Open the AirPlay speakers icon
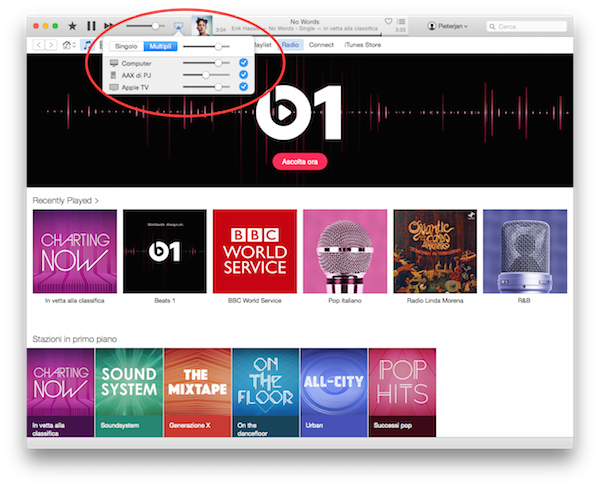600x487 pixels. (x=178, y=26)
